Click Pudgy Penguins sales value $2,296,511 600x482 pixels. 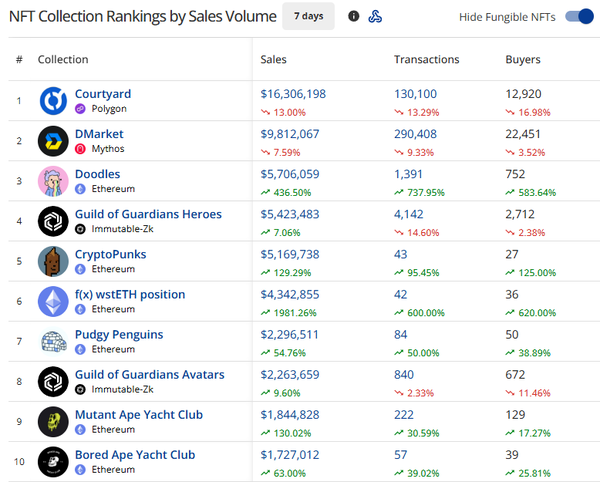pos(289,335)
